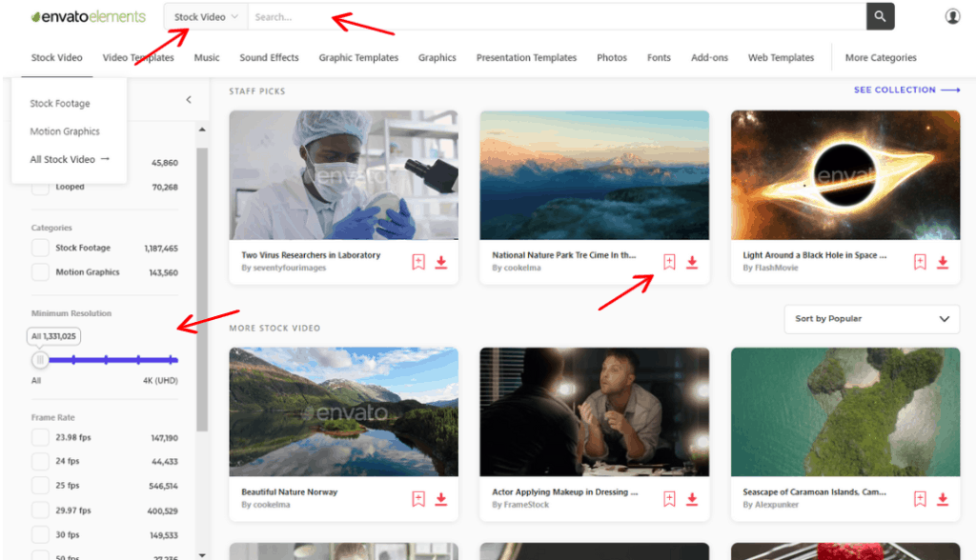Open the Sort by Popular dropdown
976x560 pixels.
[x=871, y=319]
